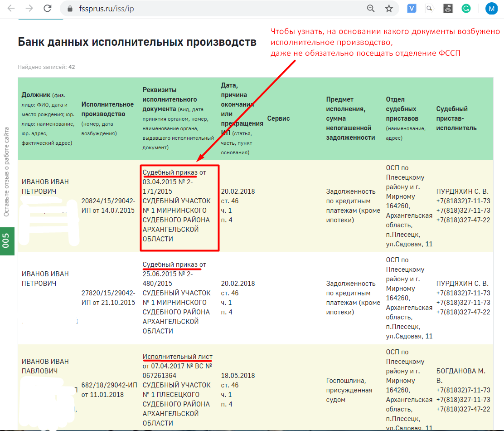
Task: Click 'Оставьте отзыв о работе сайта' side label
Action: [6, 172]
